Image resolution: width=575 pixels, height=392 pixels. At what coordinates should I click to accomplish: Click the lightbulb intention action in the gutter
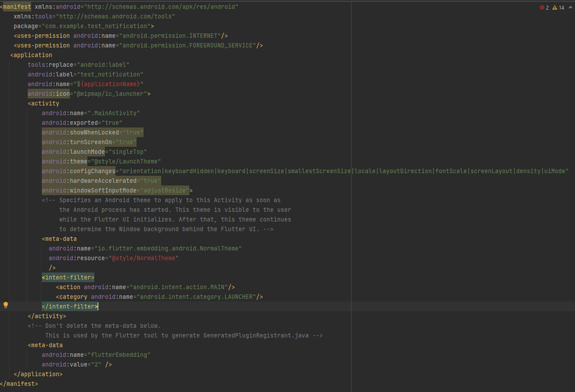(x=5, y=305)
